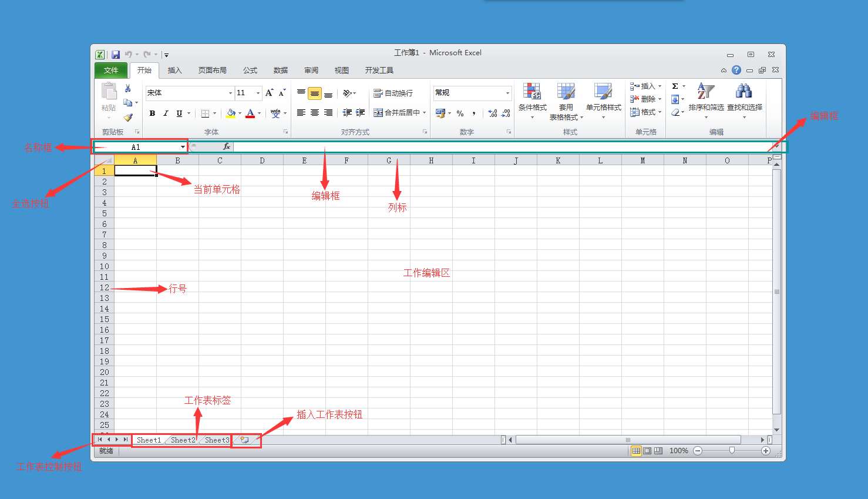Toggle the Page Layout view in status bar
Image resolution: width=868 pixels, height=499 pixels.
coord(647,451)
